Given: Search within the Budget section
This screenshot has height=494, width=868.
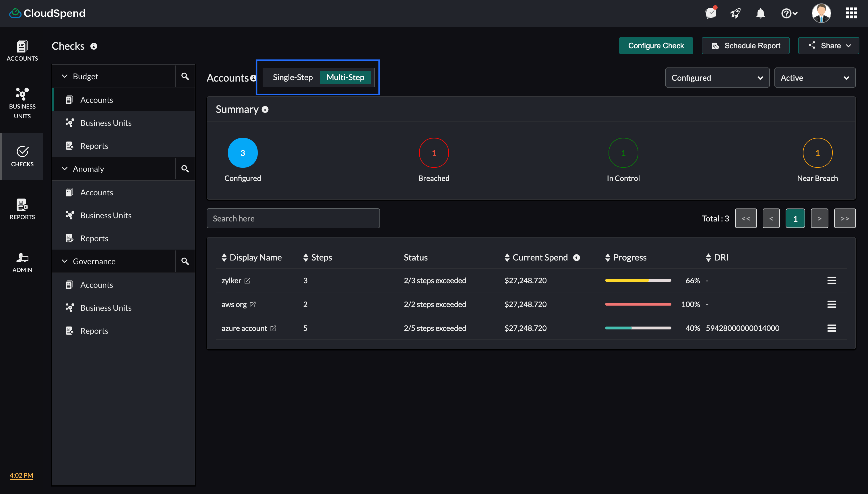Looking at the screenshot, I should [x=185, y=76].
